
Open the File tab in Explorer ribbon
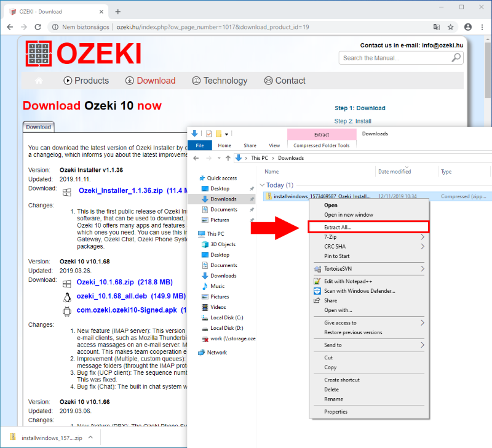pyautogui.click(x=200, y=145)
